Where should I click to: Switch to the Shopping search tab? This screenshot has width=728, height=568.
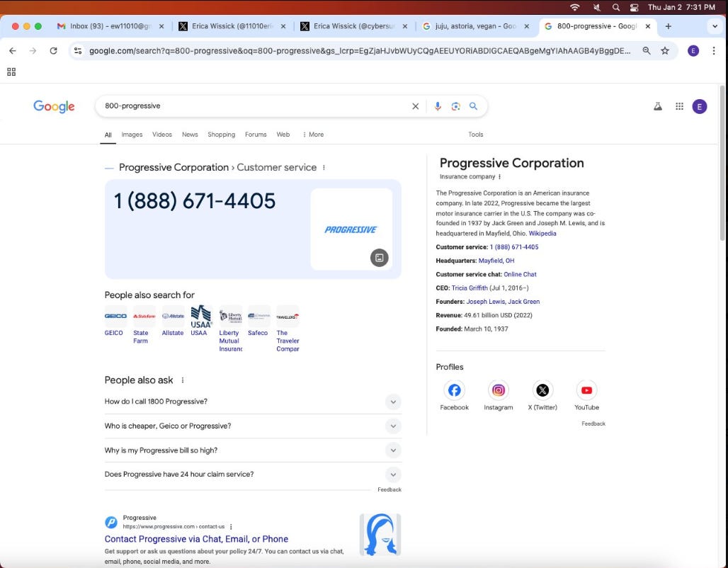(x=222, y=135)
